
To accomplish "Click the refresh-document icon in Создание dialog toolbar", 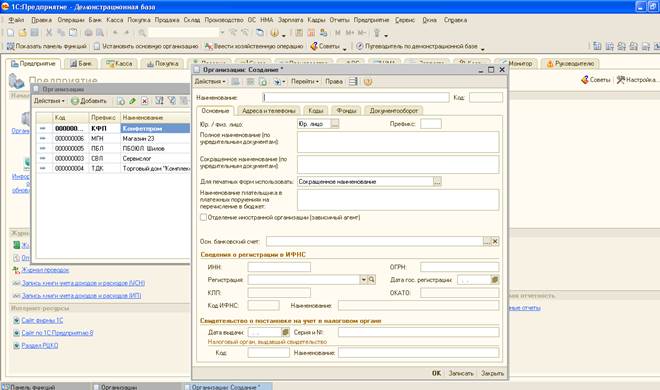I will 263,82.
